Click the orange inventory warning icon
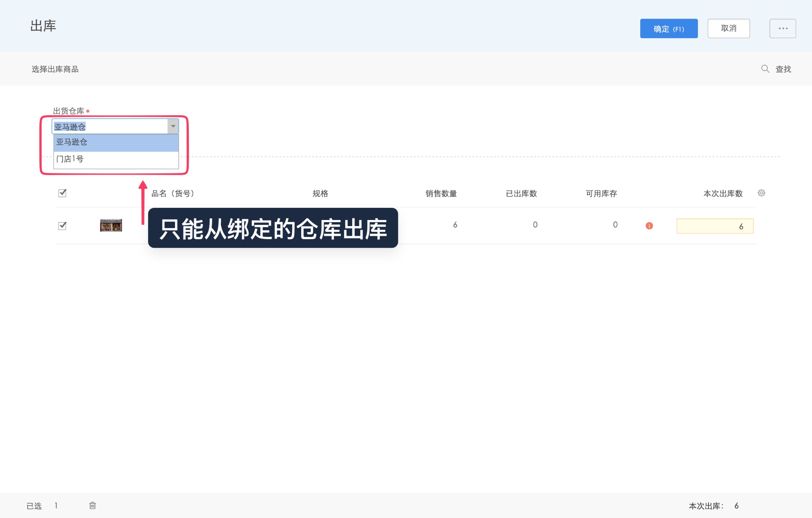 pyautogui.click(x=649, y=225)
